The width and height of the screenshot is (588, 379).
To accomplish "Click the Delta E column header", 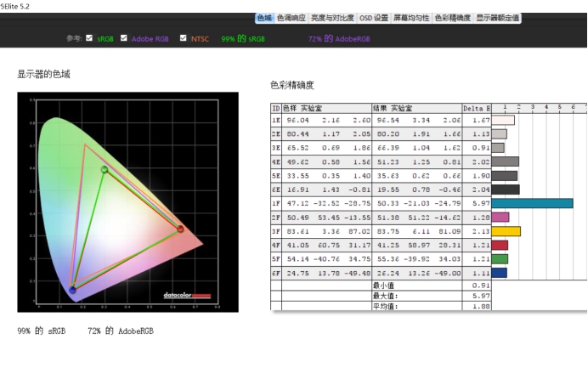I will coord(477,108).
